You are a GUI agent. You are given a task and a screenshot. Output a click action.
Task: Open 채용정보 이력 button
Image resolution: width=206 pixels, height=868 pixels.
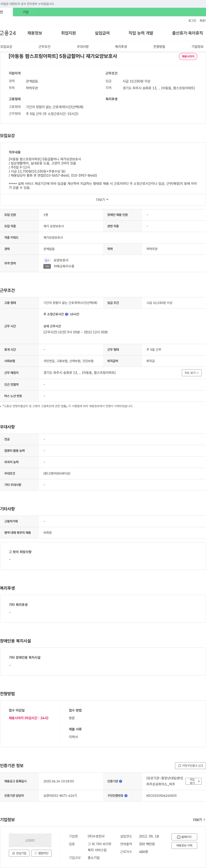(184, 845)
